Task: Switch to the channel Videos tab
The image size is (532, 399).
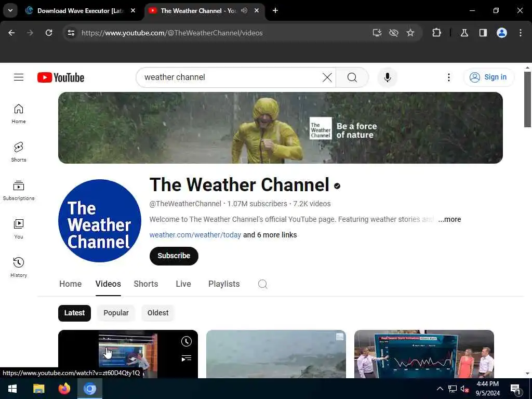Action: coord(108,284)
